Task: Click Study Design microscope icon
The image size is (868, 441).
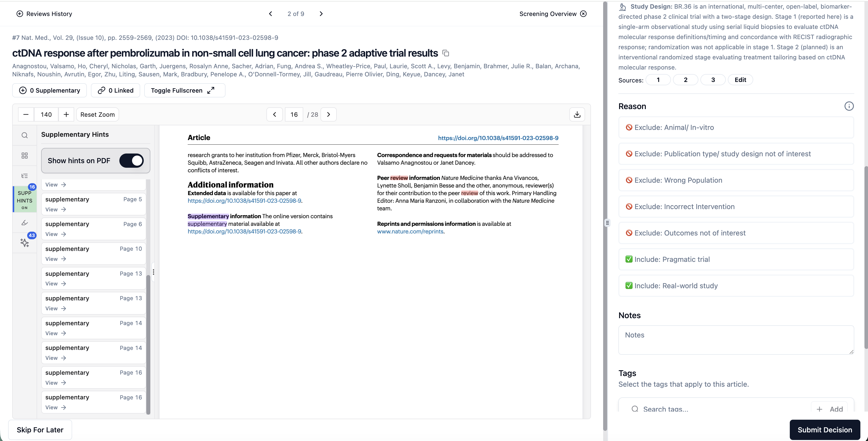Action: [x=622, y=7]
